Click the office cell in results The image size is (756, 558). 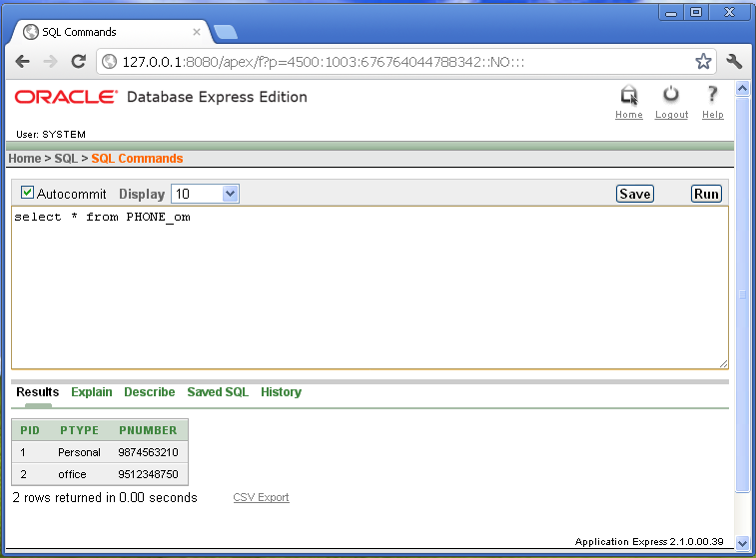click(72, 474)
